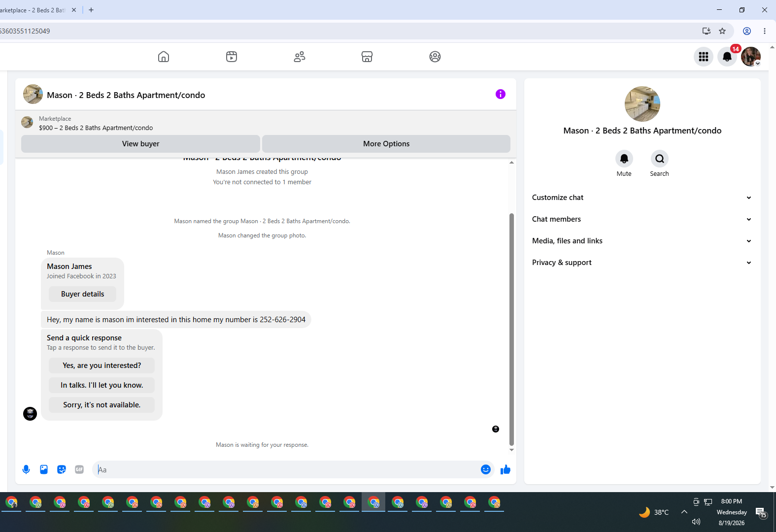
Task: Click the 'Joined Facebook in 2023' text
Action: pyautogui.click(x=82, y=276)
